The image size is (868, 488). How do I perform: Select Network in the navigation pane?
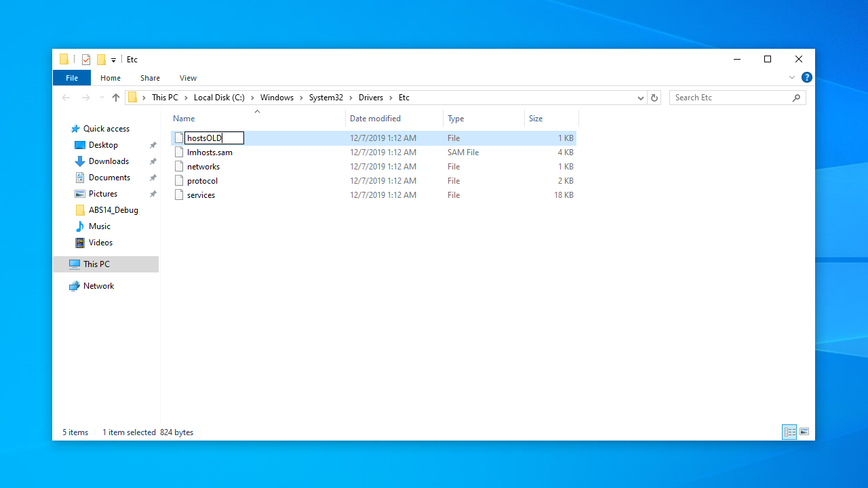(98, 286)
